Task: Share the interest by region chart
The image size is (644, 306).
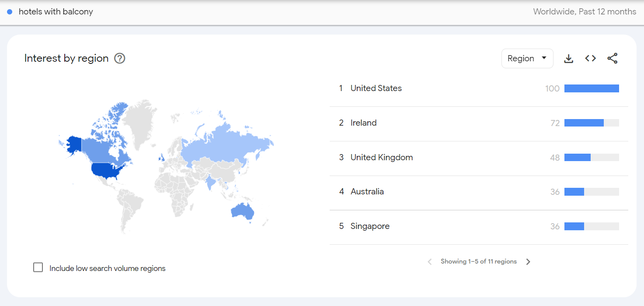Action: (x=613, y=59)
